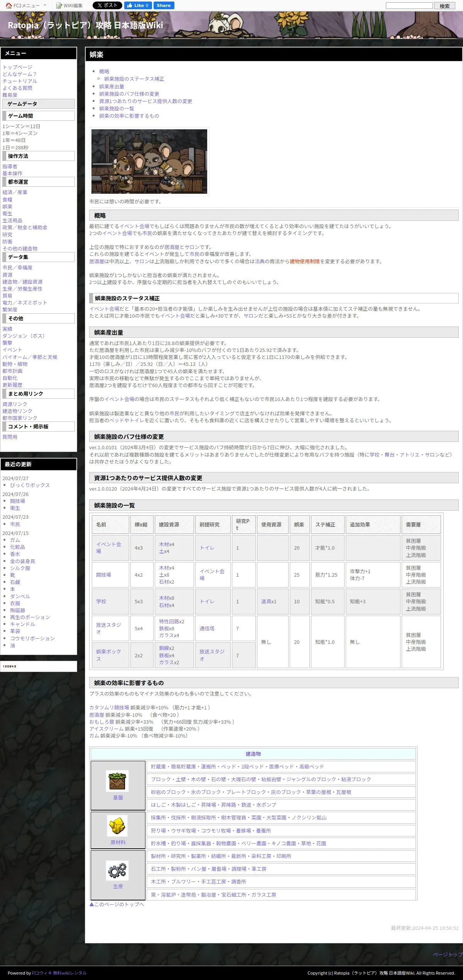Jump to 娯楽施設の一覧 in contents list
Viewport: 463px width, 980px height.
[117, 108]
